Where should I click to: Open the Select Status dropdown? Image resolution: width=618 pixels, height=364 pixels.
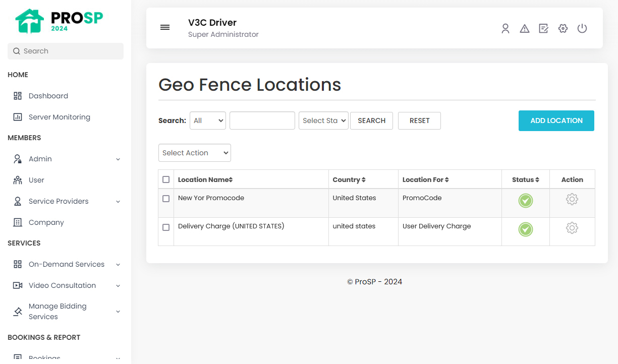[x=323, y=120]
